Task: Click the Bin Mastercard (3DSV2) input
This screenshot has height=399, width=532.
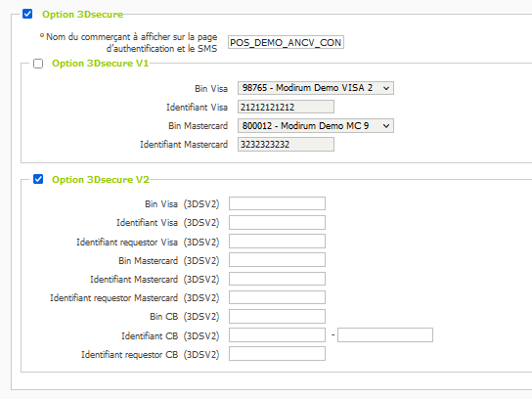Action: [277, 260]
